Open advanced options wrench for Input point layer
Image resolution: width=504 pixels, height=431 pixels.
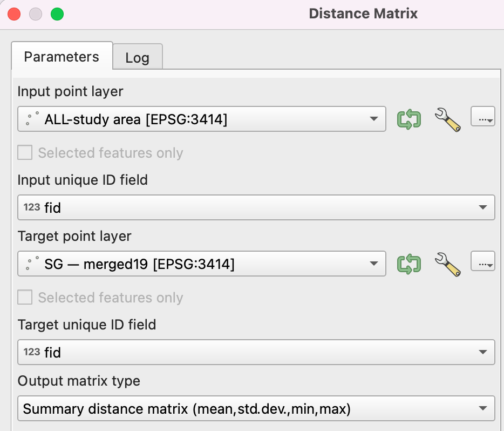447,119
